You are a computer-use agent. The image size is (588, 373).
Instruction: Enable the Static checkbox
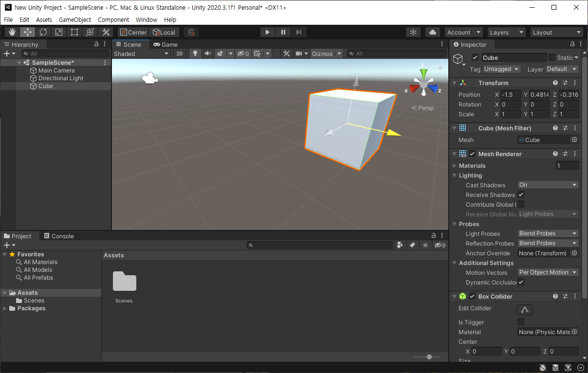click(x=552, y=58)
